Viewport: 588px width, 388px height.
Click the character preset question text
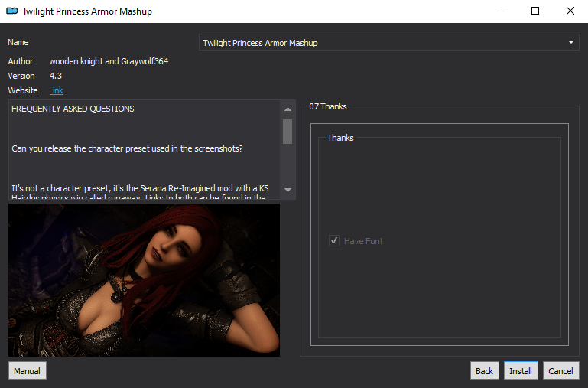tap(127, 148)
